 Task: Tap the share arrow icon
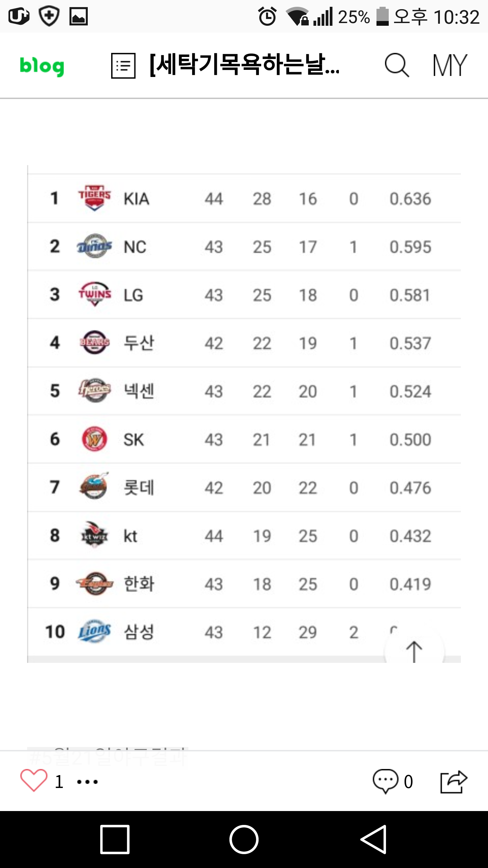click(453, 781)
